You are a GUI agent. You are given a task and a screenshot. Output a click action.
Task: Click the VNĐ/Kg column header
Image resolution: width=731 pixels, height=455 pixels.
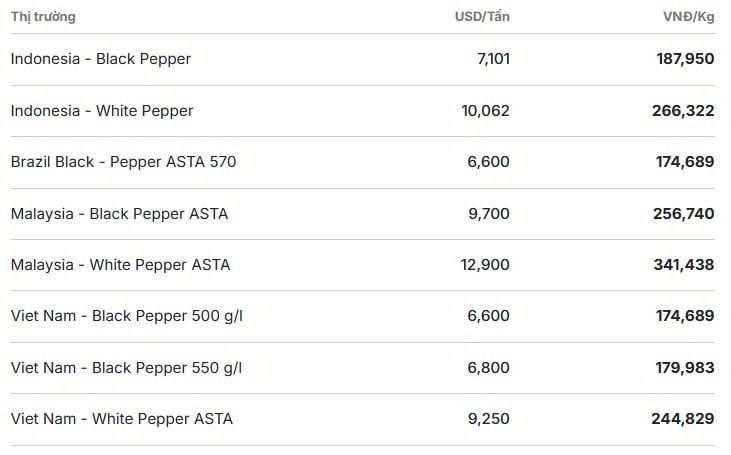coord(689,17)
